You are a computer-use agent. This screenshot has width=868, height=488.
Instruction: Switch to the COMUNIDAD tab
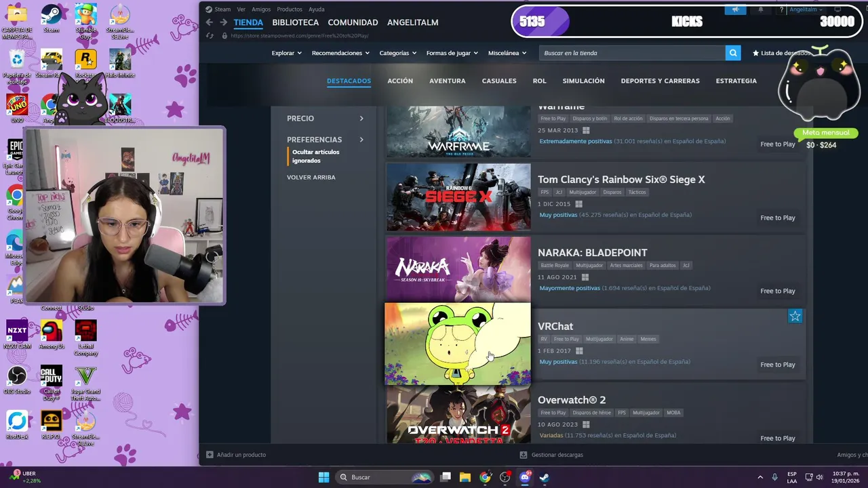353,22
